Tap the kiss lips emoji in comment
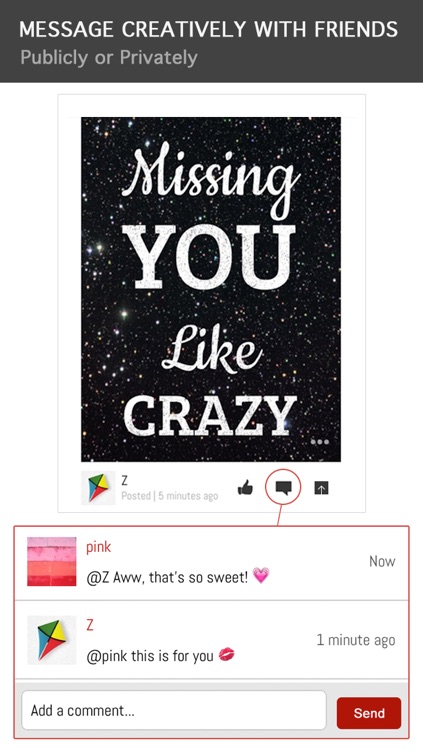Viewport: 423px width, 750px height. (226, 654)
